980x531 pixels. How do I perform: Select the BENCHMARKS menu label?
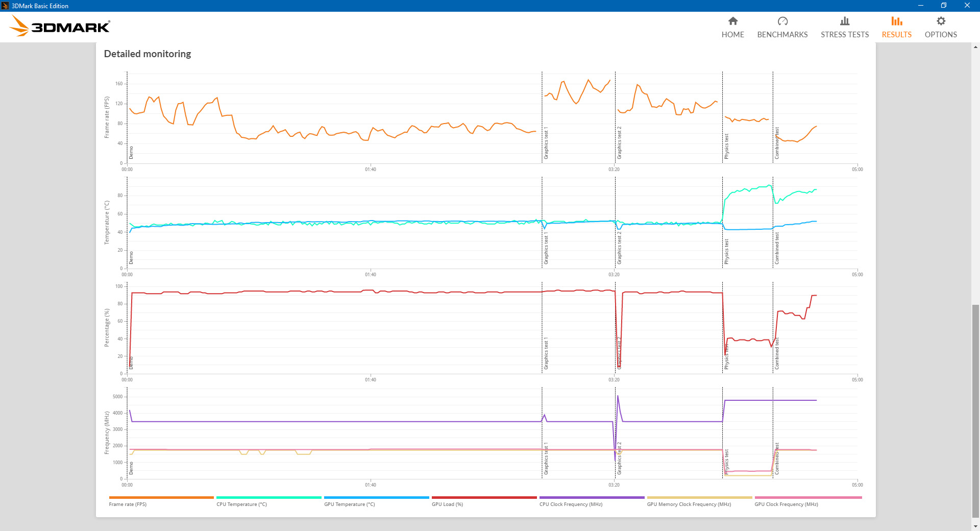click(x=782, y=35)
